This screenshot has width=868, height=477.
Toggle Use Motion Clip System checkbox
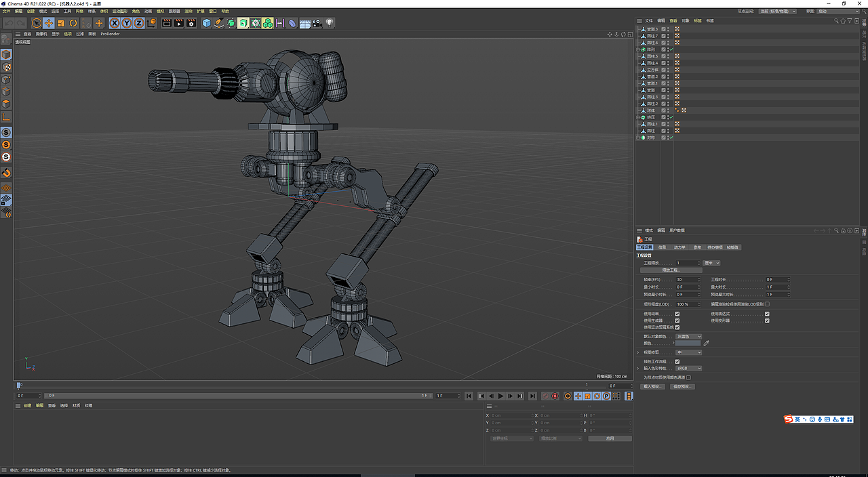point(677,327)
